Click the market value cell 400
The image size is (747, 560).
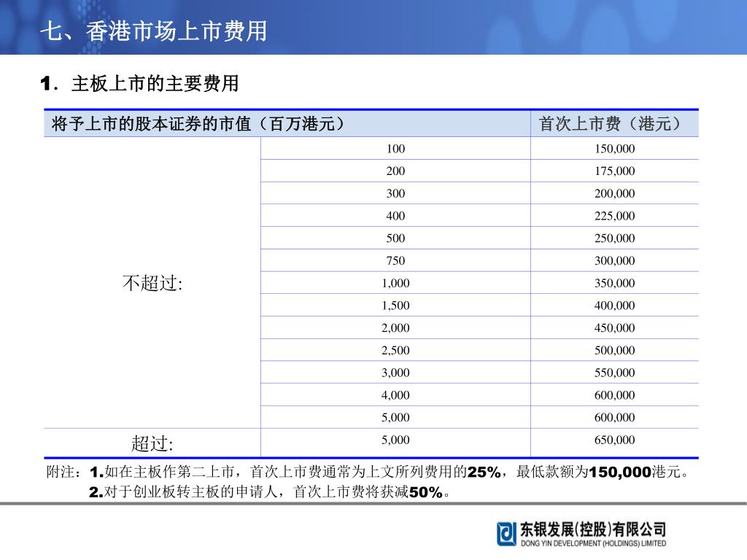pos(395,216)
